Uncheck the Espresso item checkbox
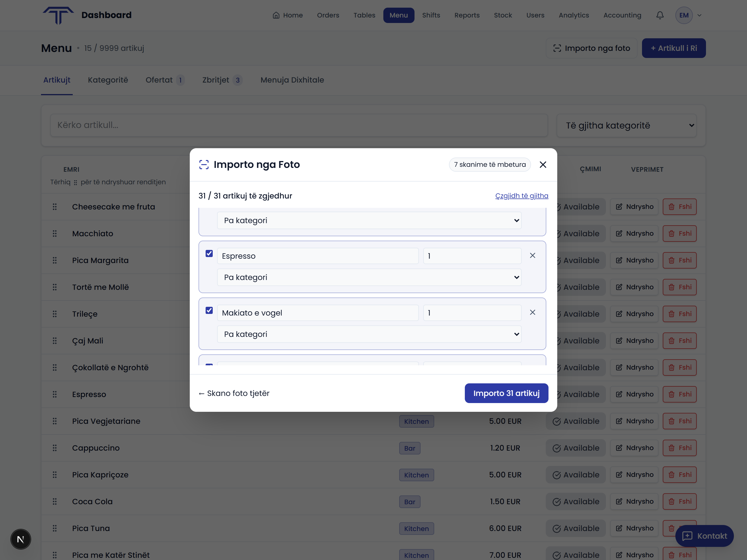 (x=209, y=253)
